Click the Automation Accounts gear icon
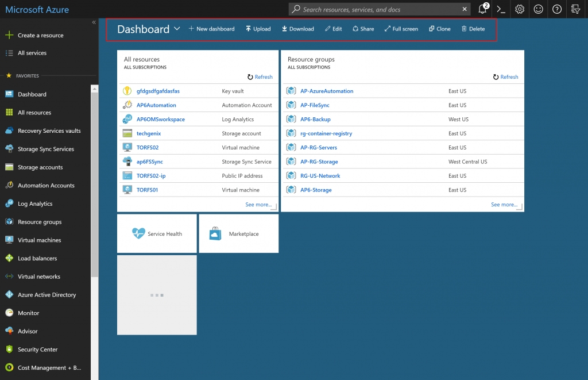 click(9, 185)
